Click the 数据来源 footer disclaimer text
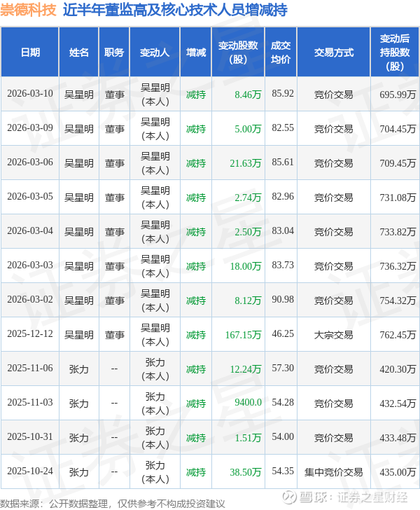 click(x=113, y=504)
